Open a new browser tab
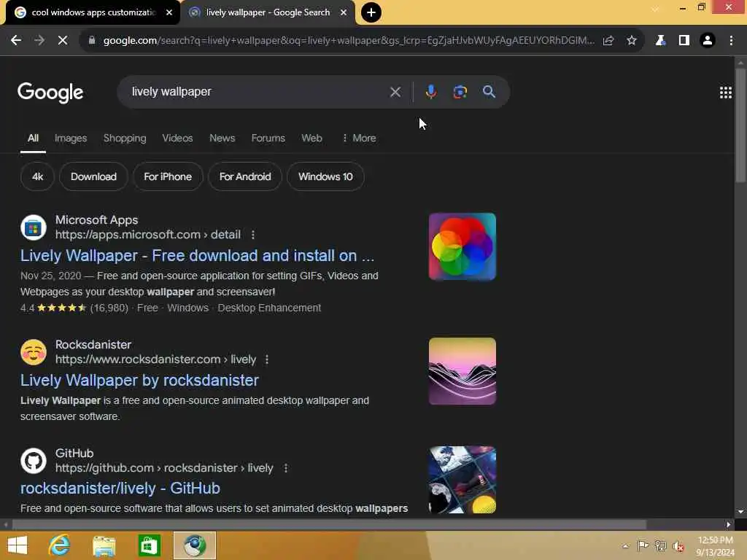This screenshot has height=560, width=747. [x=371, y=12]
